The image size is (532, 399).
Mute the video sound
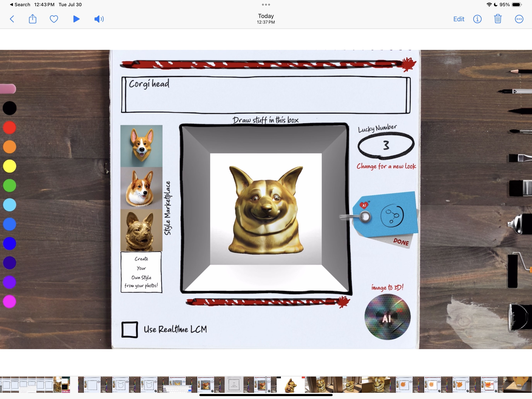[99, 19]
